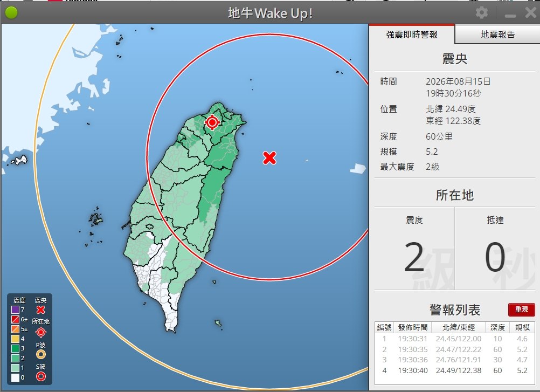540x392 pixels.
Task: Click the large local intensity number 2
Action: [x=414, y=257]
